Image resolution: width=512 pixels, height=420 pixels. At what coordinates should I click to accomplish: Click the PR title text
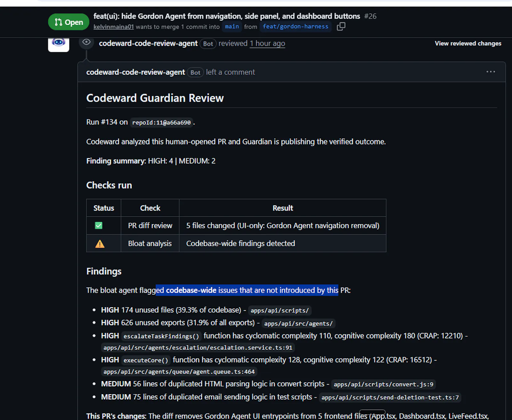pos(227,16)
